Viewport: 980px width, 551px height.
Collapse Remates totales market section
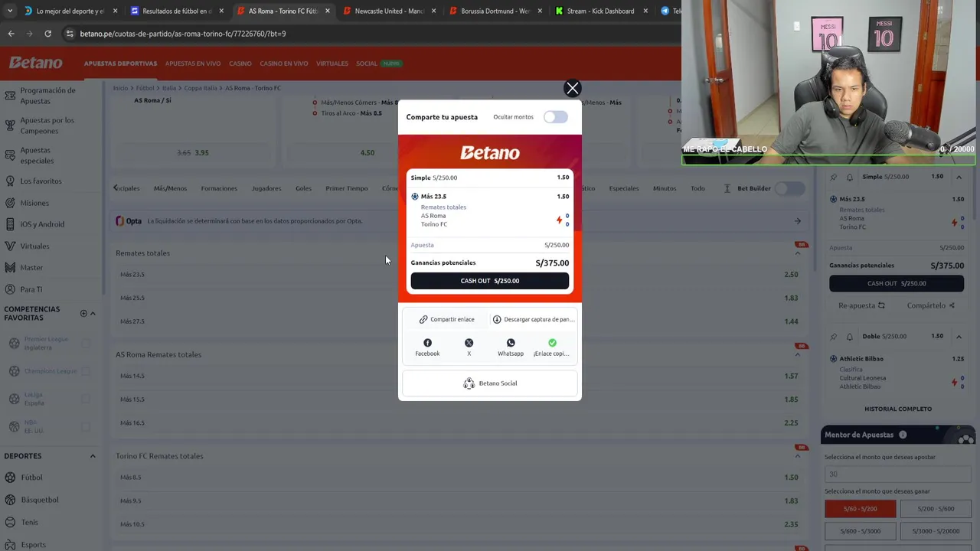coord(797,253)
